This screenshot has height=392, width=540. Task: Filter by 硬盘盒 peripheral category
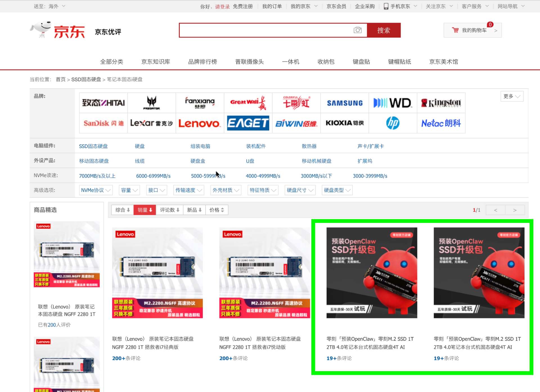pyautogui.click(x=198, y=161)
